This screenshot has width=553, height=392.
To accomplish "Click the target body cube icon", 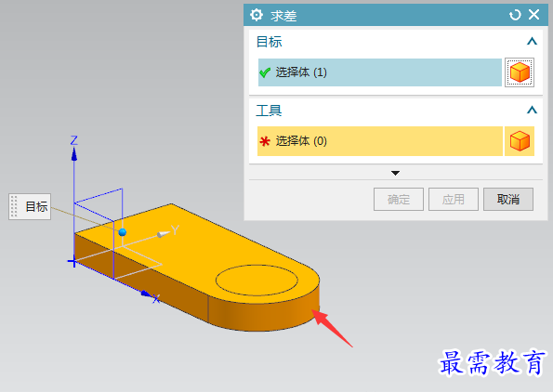I will [x=520, y=72].
